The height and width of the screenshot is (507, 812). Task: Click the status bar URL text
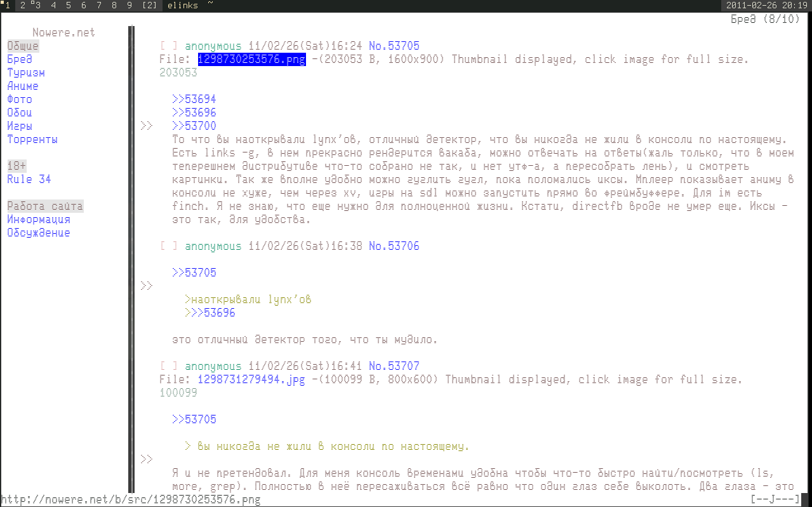click(131, 500)
